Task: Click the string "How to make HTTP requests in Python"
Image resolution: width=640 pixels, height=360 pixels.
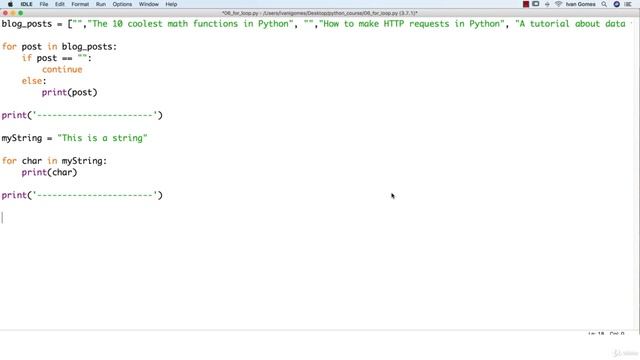Action: pyautogui.click(x=412, y=24)
